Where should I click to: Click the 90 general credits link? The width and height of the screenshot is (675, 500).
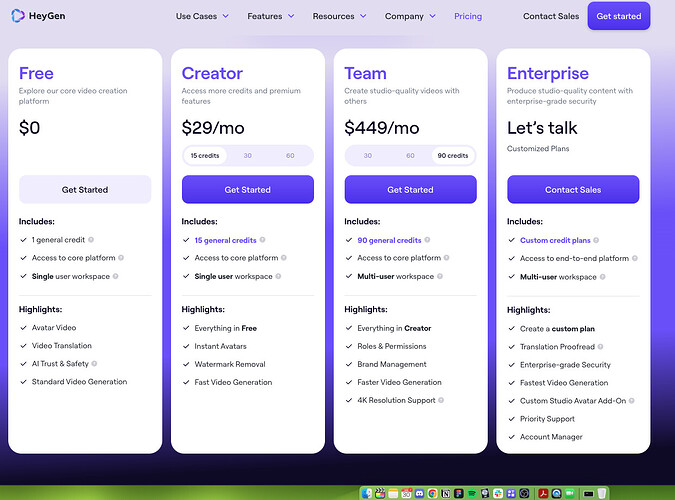click(x=389, y=240)
